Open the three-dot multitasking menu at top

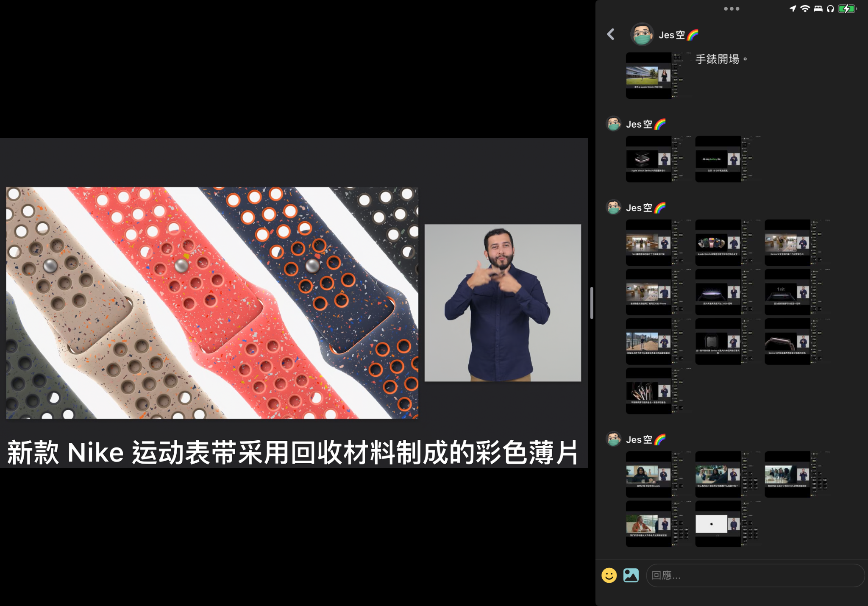point(732,8)
